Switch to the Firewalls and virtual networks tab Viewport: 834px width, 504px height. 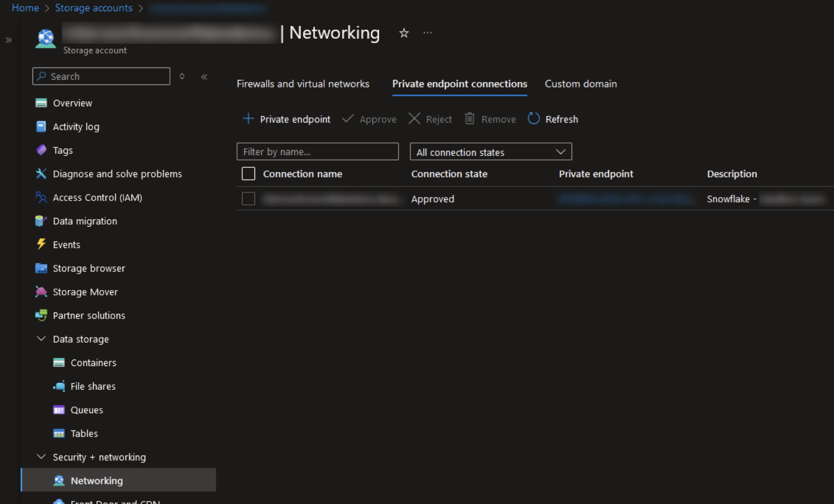point(302,83)
